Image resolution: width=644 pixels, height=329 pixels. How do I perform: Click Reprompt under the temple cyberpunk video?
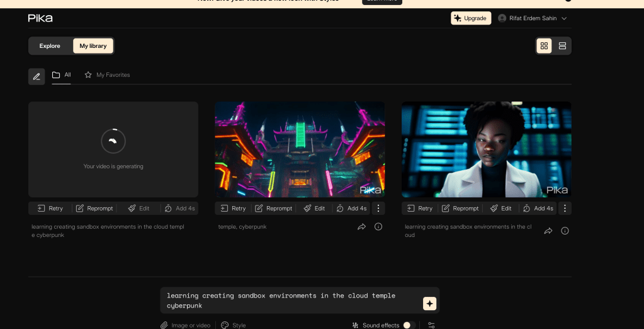274,209
